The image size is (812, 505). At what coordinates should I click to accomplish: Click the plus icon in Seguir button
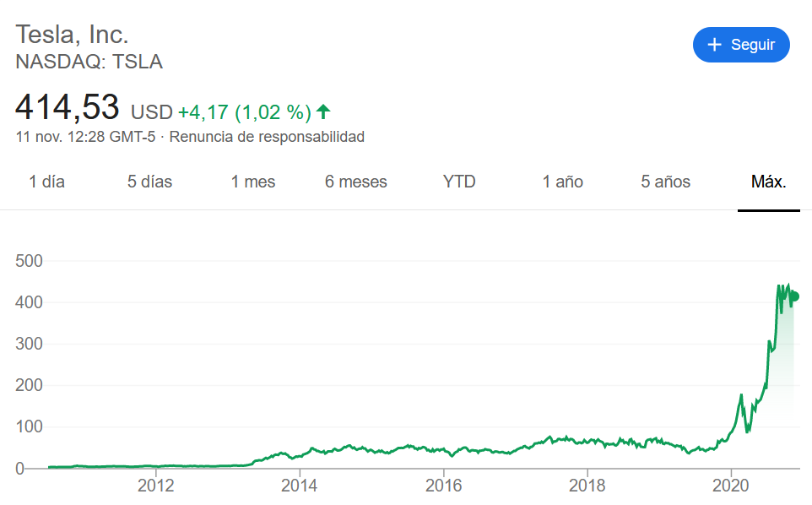[x=715, y=45]
